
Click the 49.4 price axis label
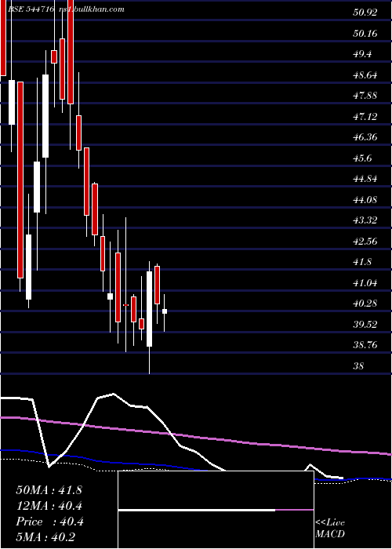362,54
